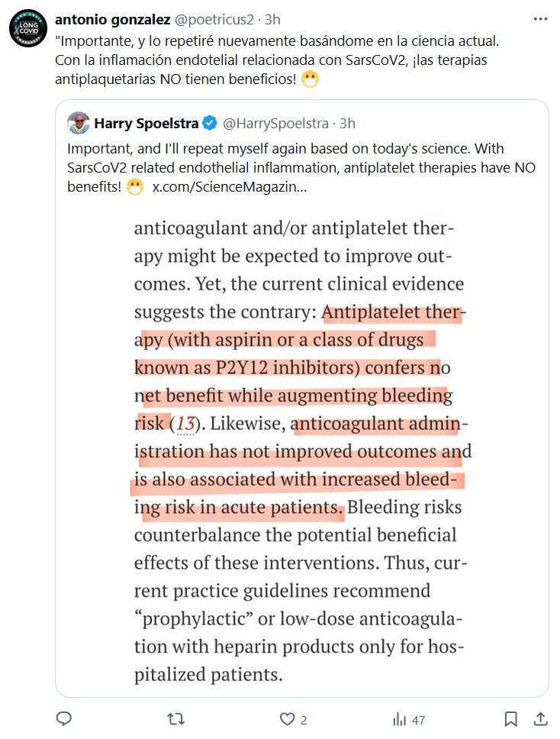Open the three-dot more options menu
560x739 pixels.
[x=540, y=19]
